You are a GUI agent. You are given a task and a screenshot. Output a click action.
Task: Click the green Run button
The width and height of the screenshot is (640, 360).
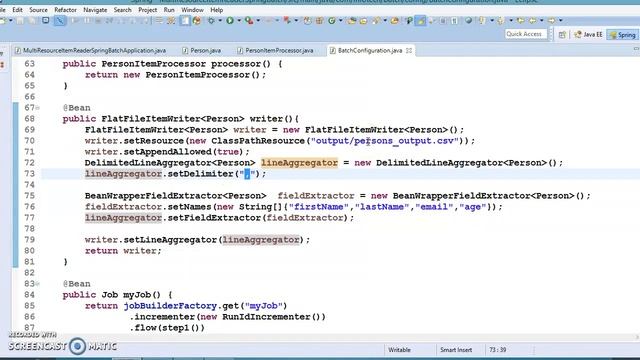point(230,20)
